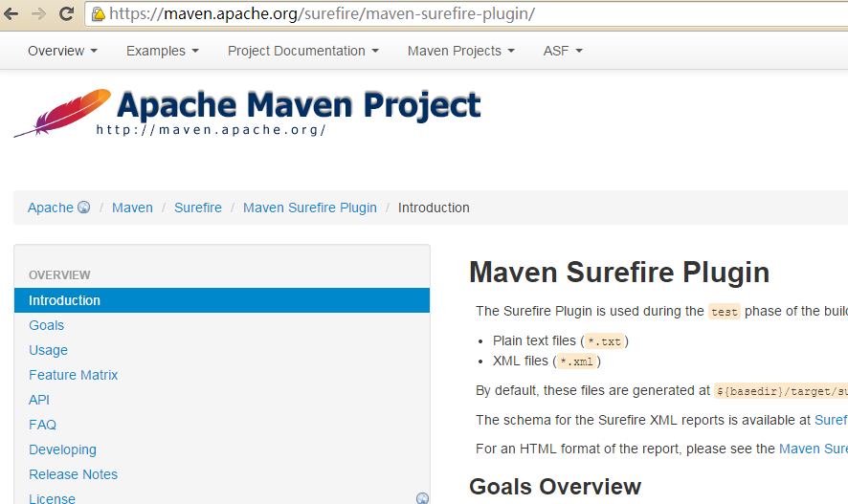Select Introduction in the sidebar

[222, 300]
